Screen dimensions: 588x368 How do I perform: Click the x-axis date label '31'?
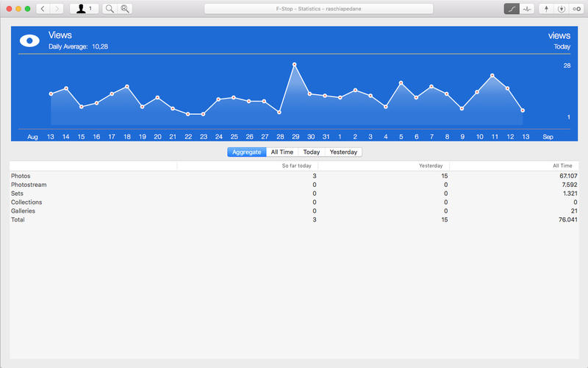[326, 137]
